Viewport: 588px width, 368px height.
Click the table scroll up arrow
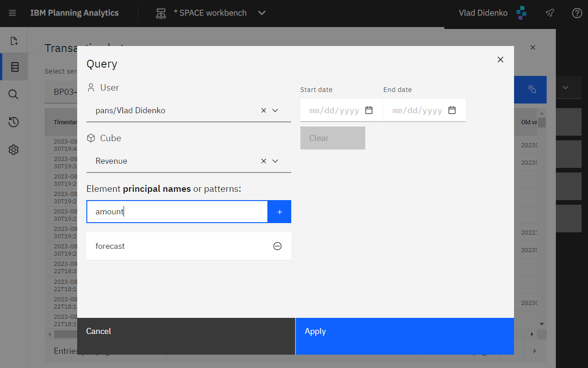pyautogui.click(x=542, y=113)
